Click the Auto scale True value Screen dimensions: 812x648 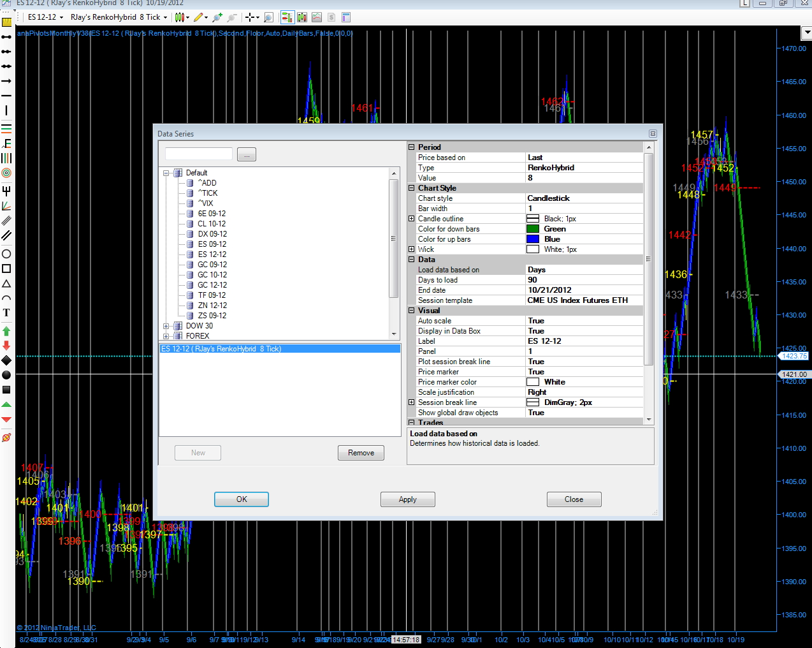tap(584, 321)
